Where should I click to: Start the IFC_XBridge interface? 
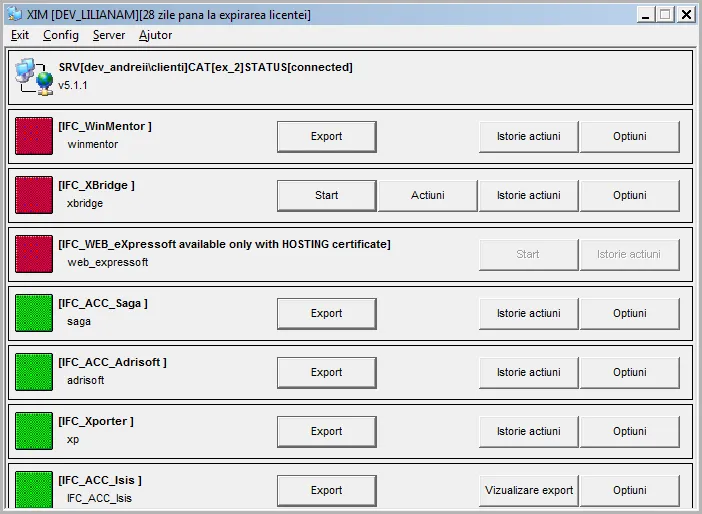click(x=327, y=196)
